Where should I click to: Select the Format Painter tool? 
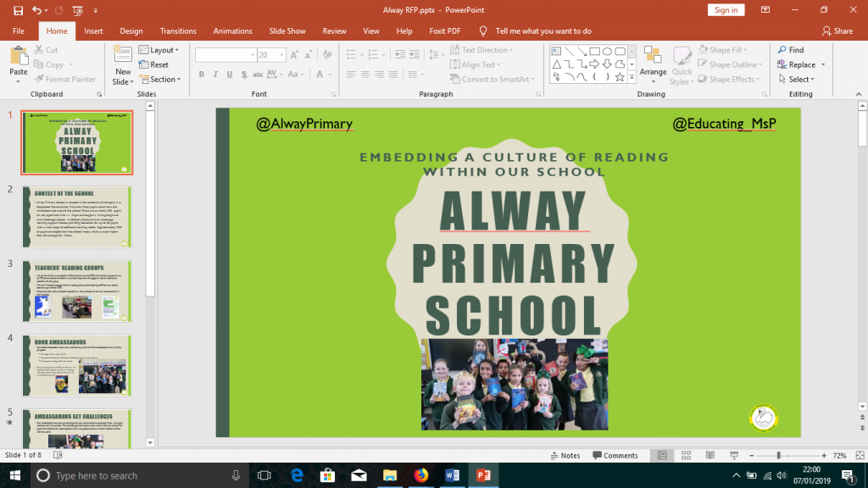pos(64,79)
